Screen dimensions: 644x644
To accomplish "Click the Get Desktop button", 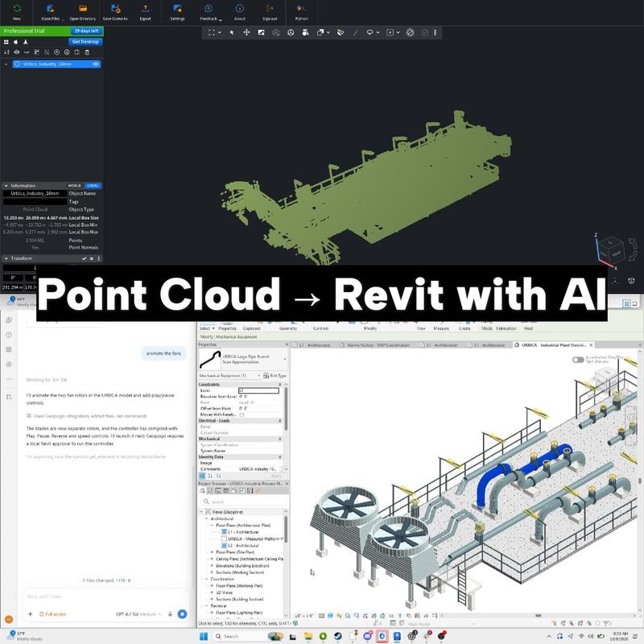I will pyautogui.click(x=85, y=42).
